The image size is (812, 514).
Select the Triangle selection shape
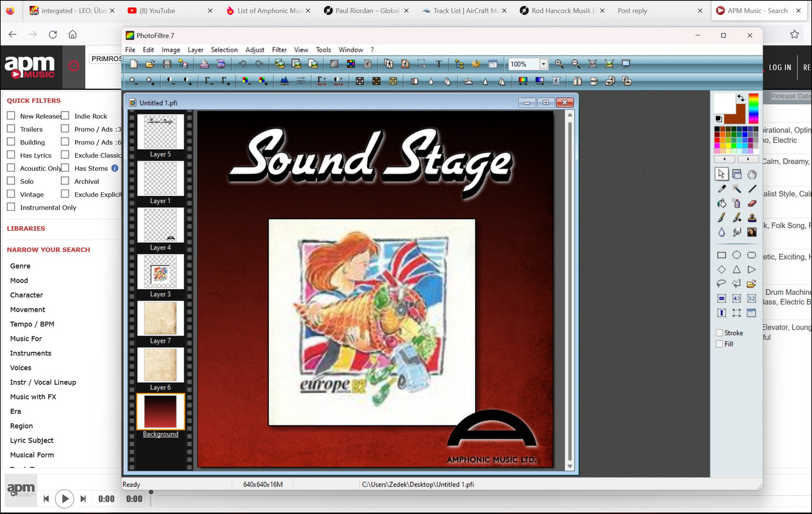(x=737, y=269)
